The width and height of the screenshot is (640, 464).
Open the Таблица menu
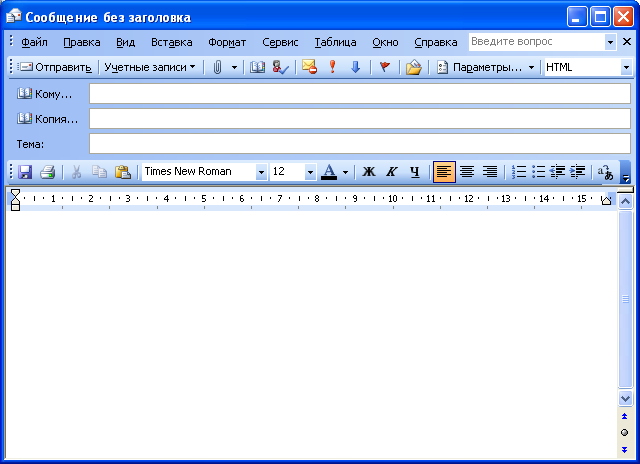335,42
